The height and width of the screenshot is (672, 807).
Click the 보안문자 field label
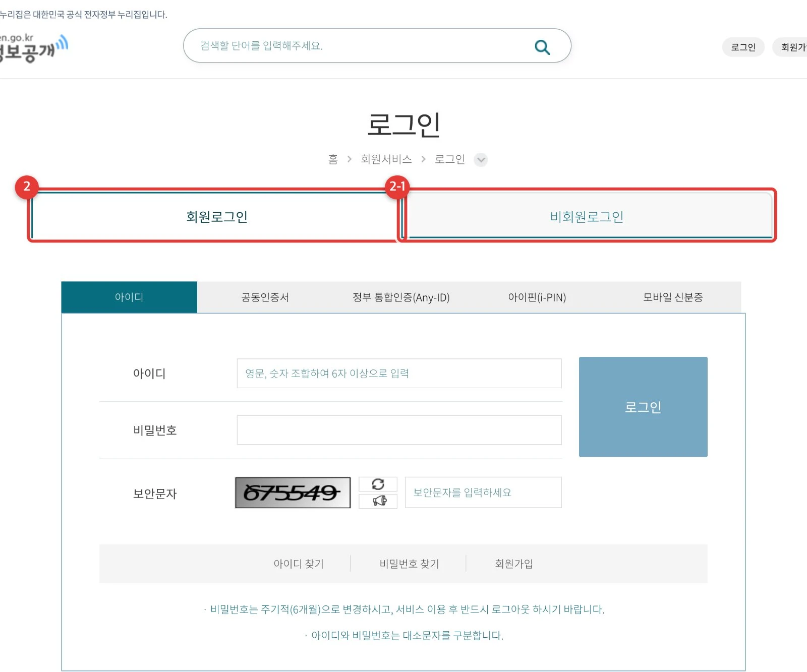pos(155,494)
